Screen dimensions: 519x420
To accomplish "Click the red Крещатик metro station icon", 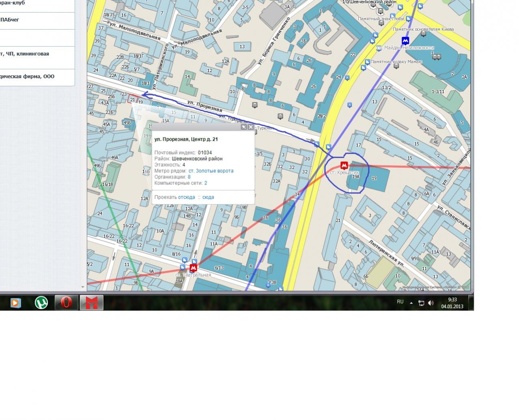I will (x=344, y=165).
